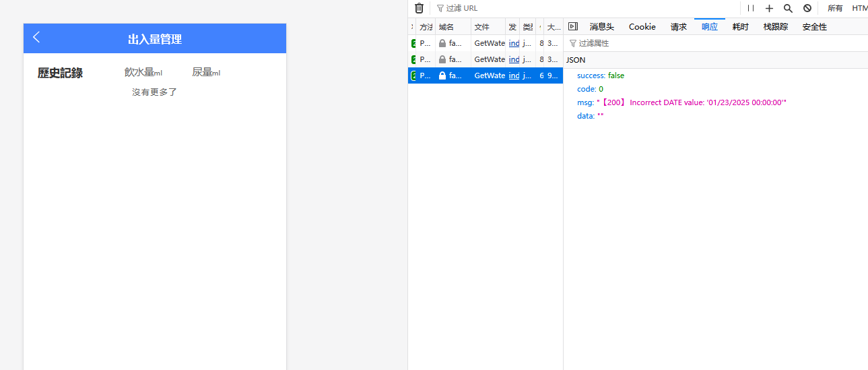Sort by 类型 column header

(x=527, y=27)
